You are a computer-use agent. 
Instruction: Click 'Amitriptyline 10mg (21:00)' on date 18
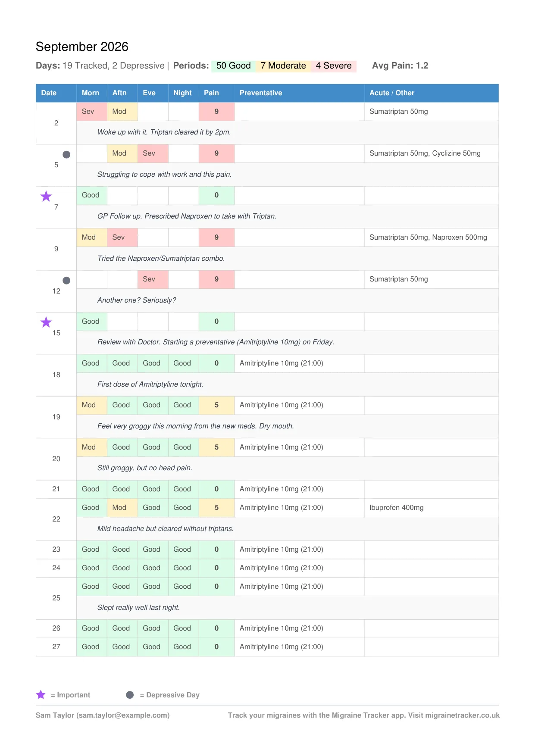click(282, 363)
